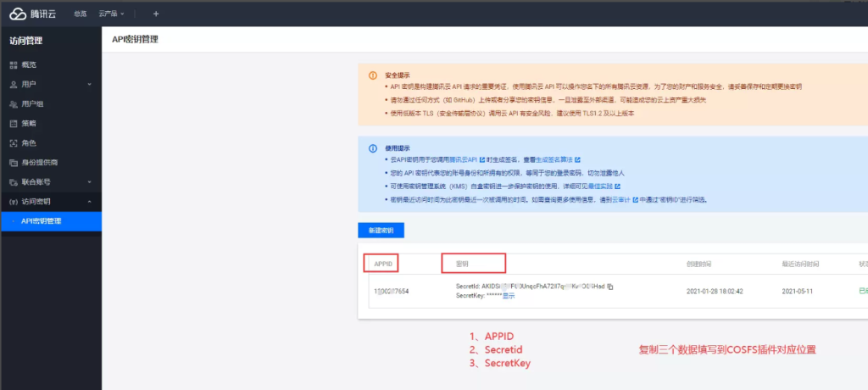Click the 联合账号 icon
The height and width of the screenshot is (390, 868).
click(x=14, y=181)
